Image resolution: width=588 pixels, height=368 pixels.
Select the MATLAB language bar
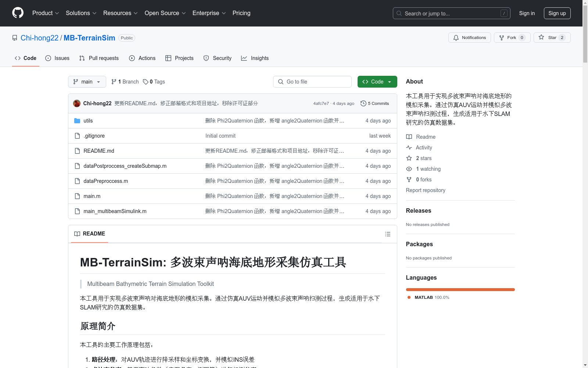[460, 290]
